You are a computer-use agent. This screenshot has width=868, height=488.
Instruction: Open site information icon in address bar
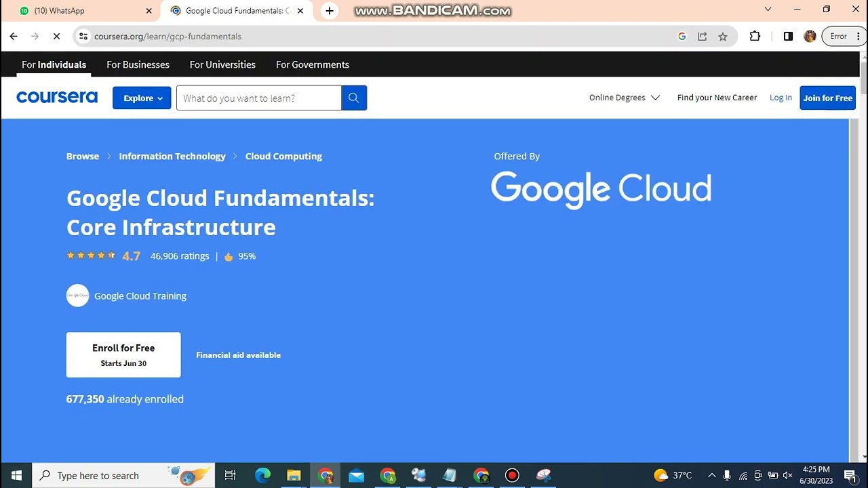[83, 37]
